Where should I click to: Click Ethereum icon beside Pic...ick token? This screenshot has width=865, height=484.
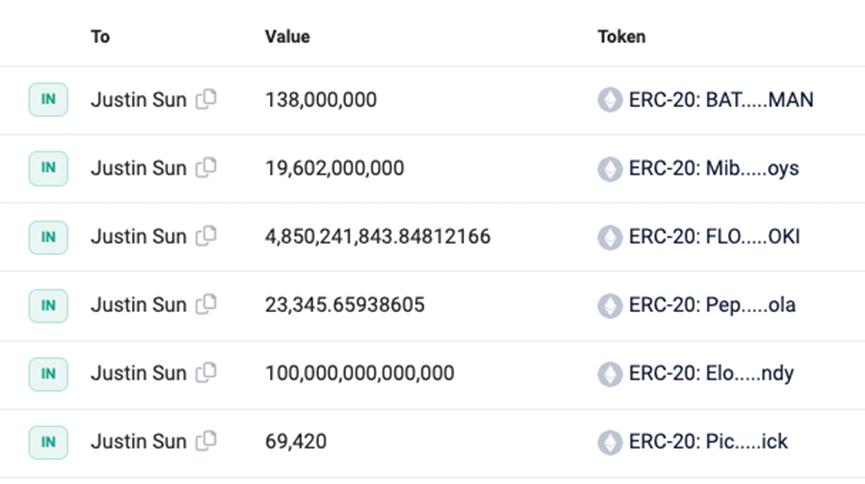click(610, 441)
